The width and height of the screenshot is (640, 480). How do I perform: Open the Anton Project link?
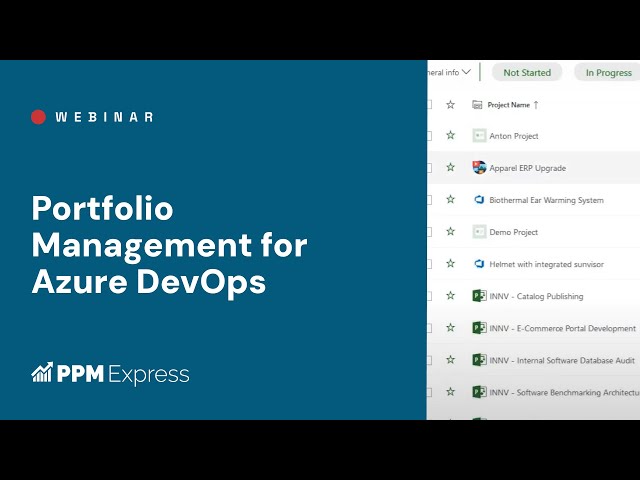click(x=513, y=136)
